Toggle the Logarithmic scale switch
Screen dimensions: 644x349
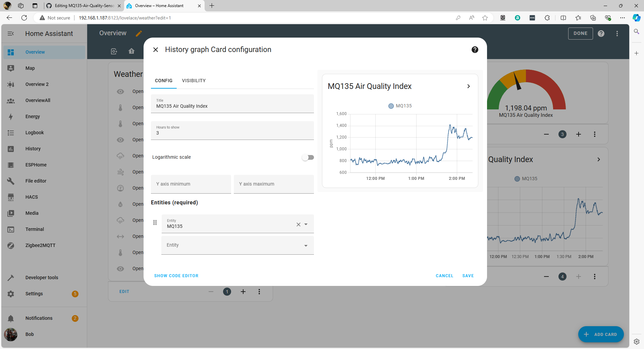[x=308, y=157]
